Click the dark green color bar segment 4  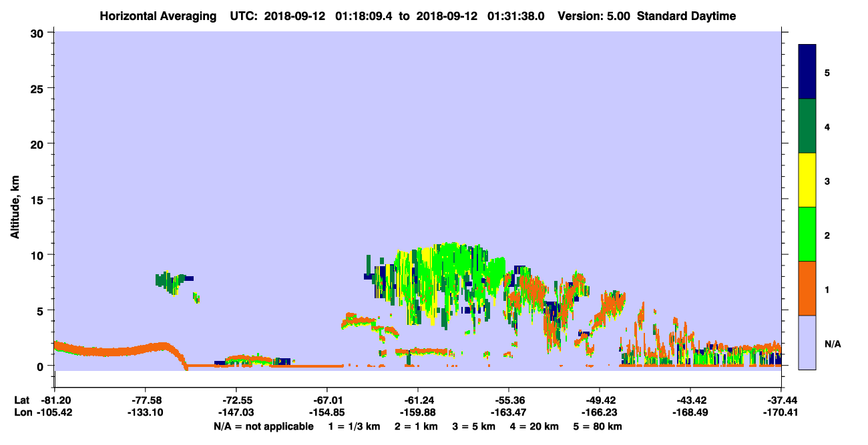807,126
